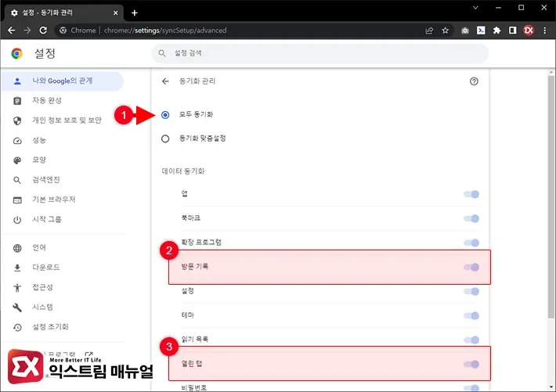Click the clipboard icon for 자동 완성

pos(17,101)
